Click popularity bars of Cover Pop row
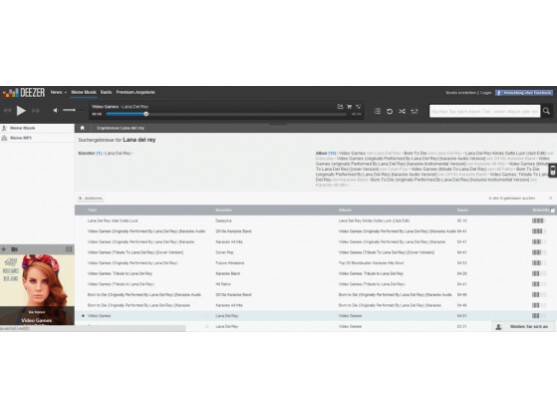 (x=539, y=253)
